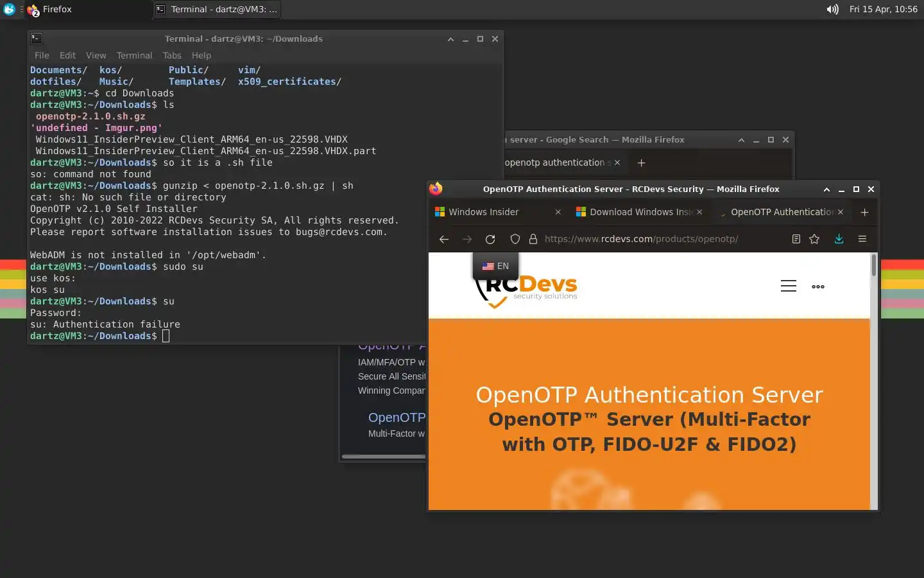924x578 pixels.
Task: Click the OpenOTP link in background search results
Action: 397,417
